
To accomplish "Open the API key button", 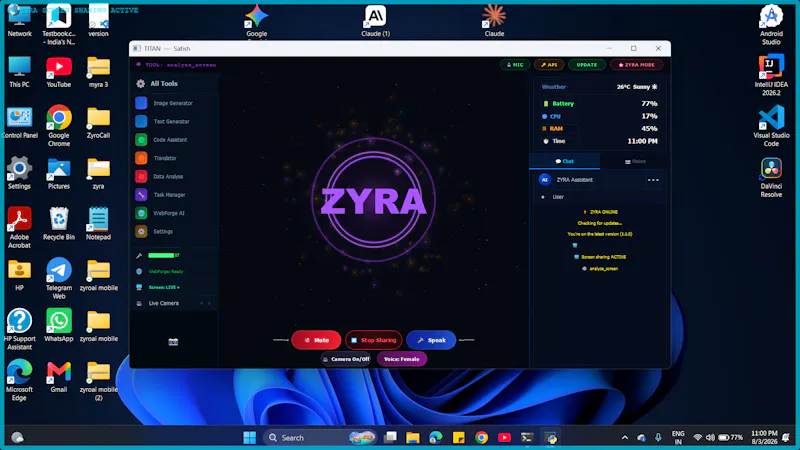I will (549, 65).
